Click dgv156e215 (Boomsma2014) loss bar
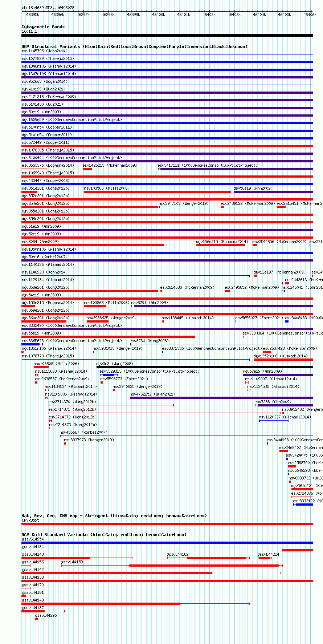Screen dimensions: 323x644 coord(221,245)
